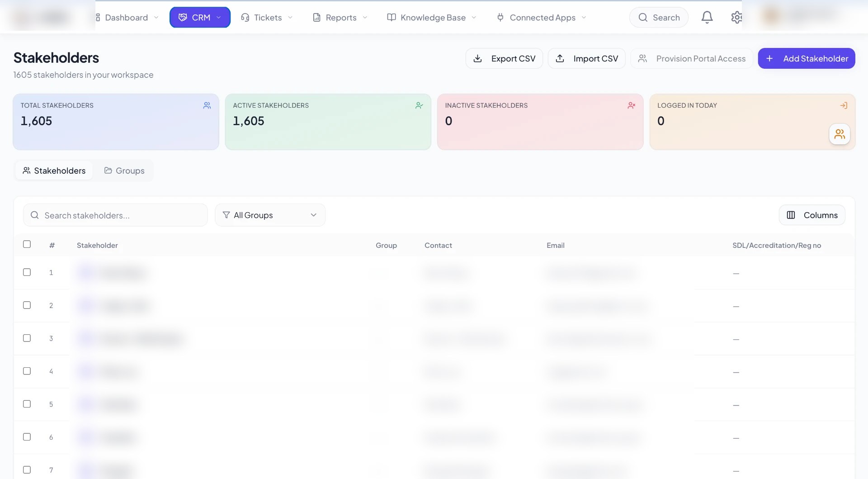Click the plug icon beside Connected Apps
This screenshot has height=479, width=868.
pyautogui.click(x=500, y=17)
